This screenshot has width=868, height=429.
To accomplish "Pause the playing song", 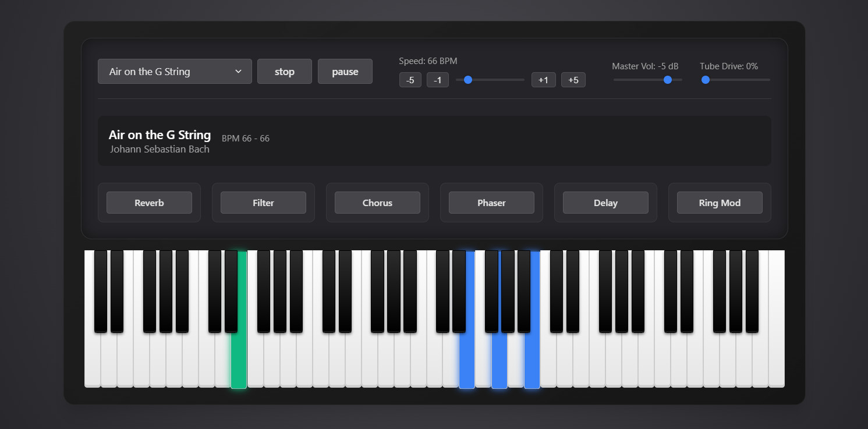I will click(345, 71).
